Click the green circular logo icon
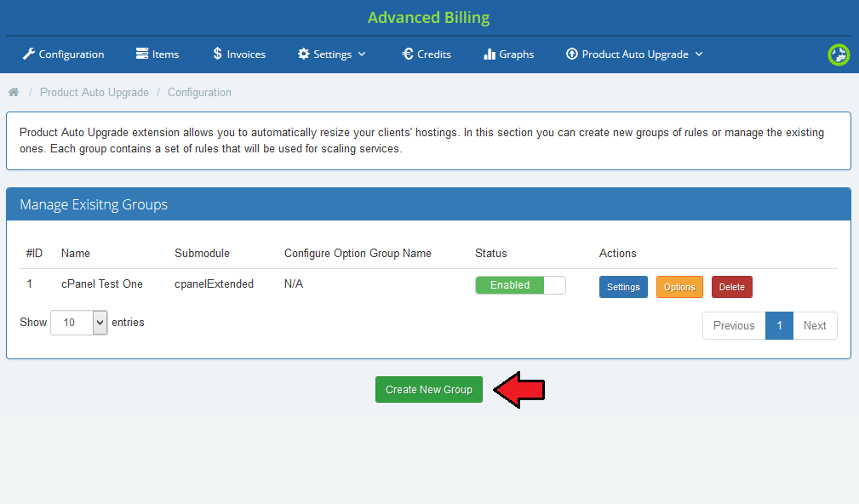This screenshot has width=859, height=504. click(839, 54)
